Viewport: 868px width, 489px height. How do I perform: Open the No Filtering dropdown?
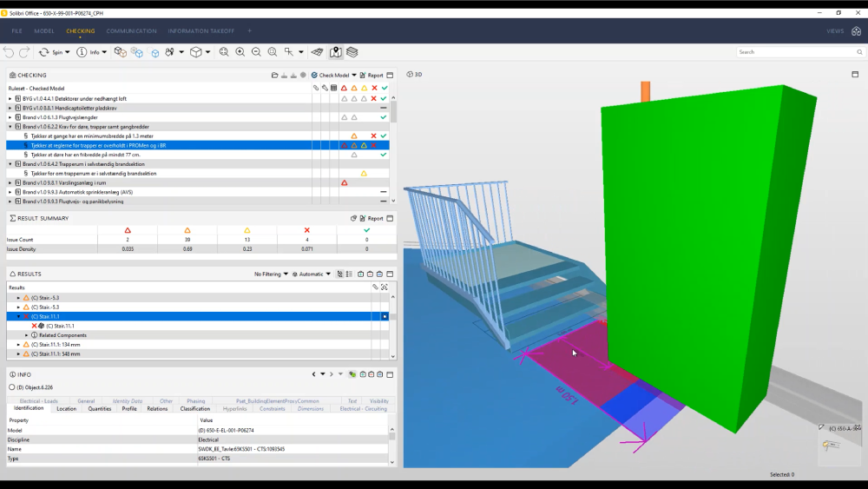(x=271, y=274)
